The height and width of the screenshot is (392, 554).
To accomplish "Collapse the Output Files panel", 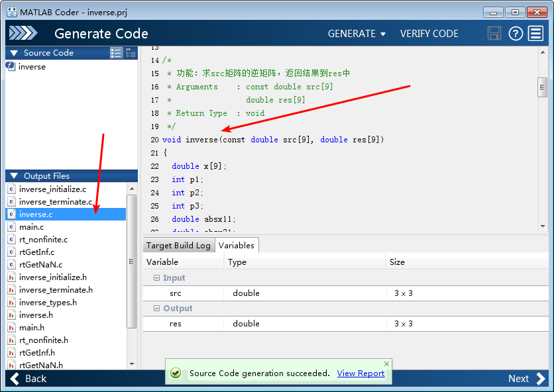I will pos(14,176).
